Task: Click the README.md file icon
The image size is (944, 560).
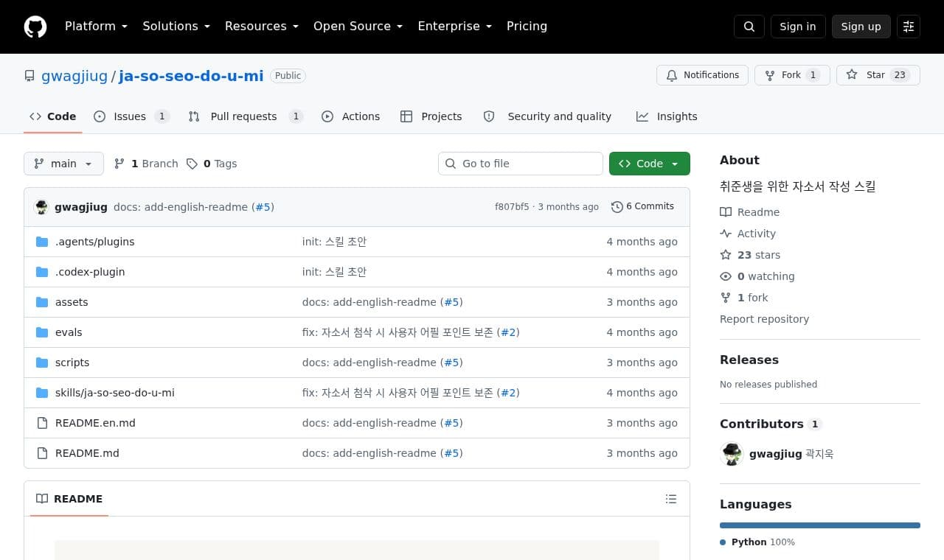Action: 42,453
